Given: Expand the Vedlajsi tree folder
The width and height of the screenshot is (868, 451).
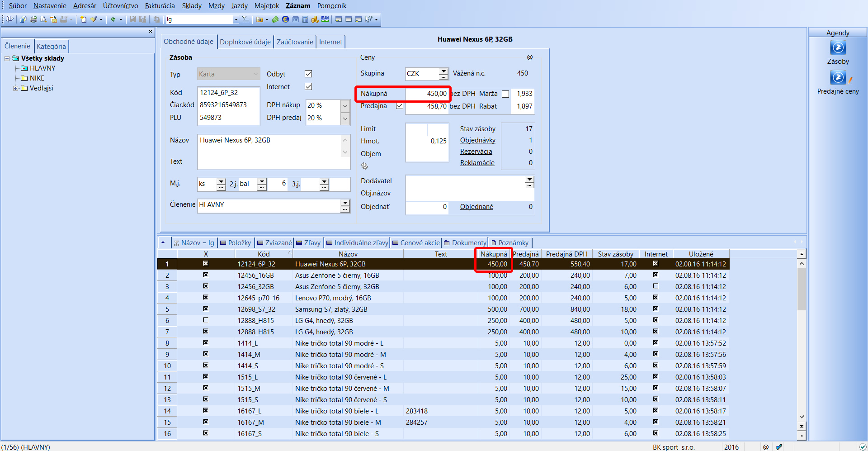Looking at the screenshot, I should [15, 88].
